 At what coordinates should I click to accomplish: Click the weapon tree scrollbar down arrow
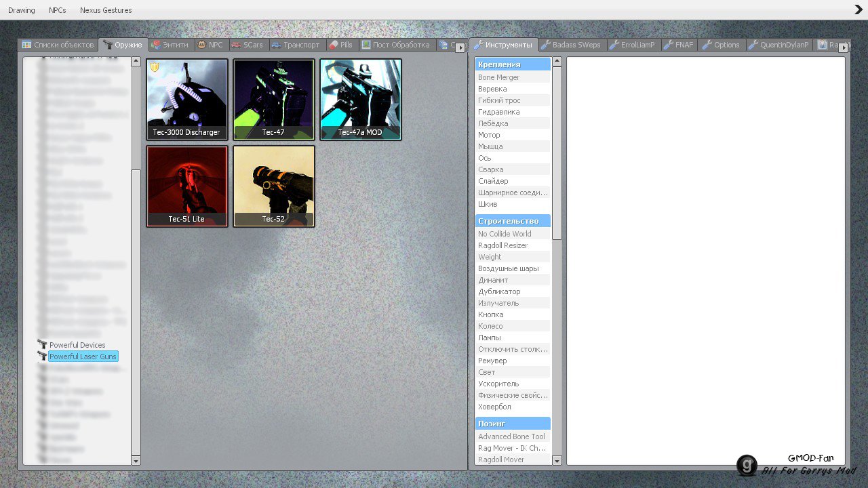136,461
